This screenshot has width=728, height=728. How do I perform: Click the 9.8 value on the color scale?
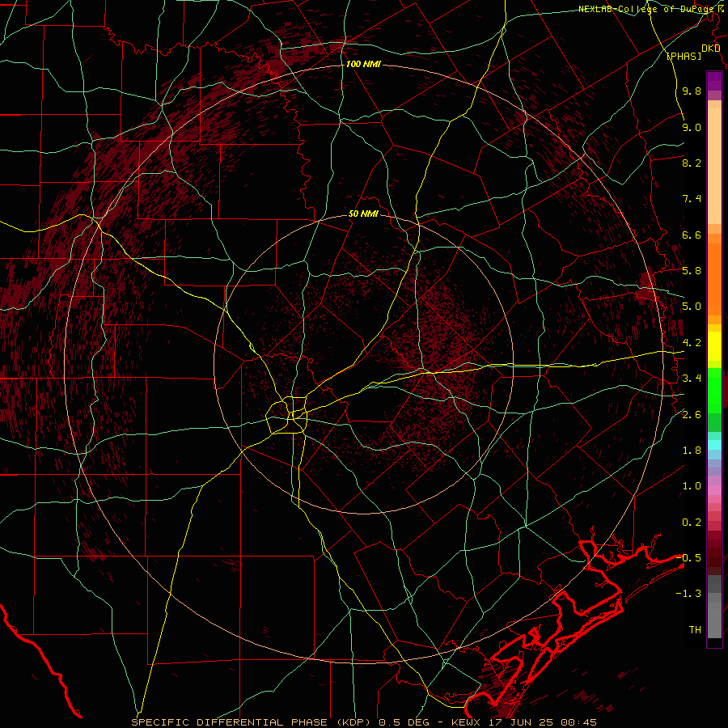coord(692,91)
